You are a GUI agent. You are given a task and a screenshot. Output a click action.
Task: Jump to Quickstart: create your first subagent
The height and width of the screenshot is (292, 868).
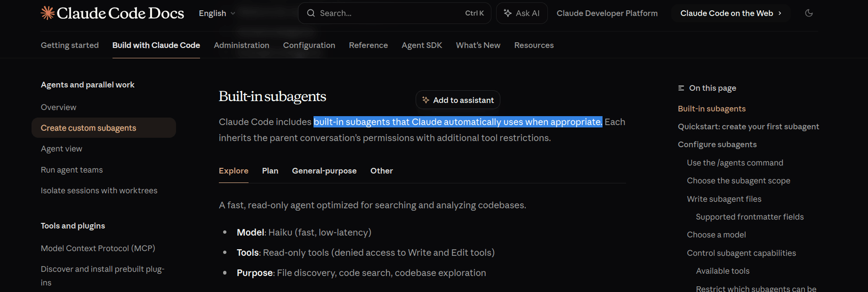(748, 126)
